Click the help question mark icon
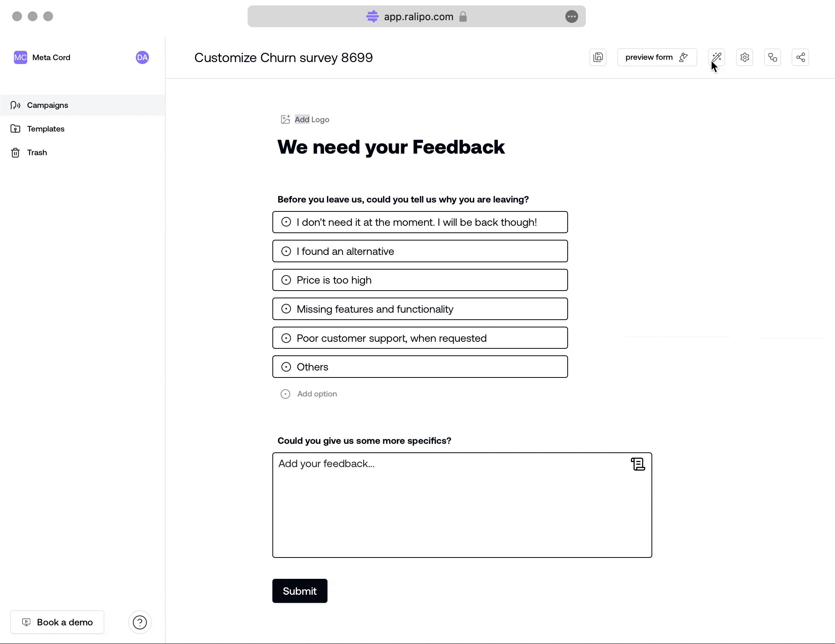835x644 pixels. tap(140, 622)
